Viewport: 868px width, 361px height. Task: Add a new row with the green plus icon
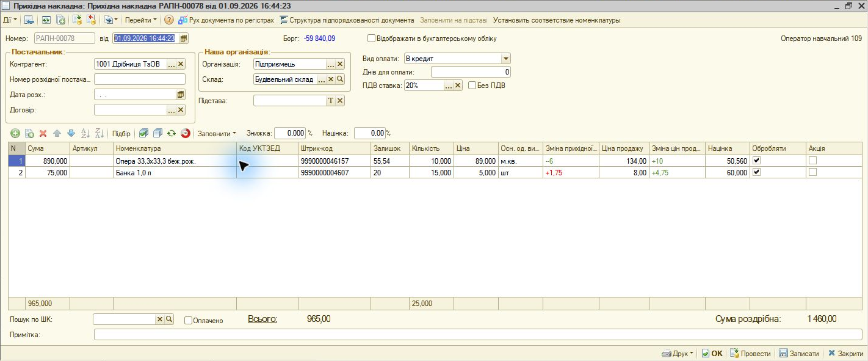15,133
